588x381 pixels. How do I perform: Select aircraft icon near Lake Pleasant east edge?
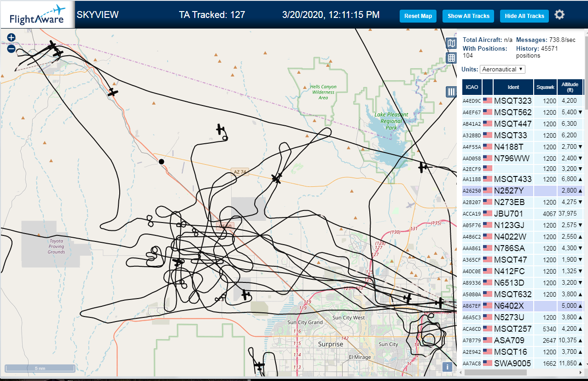[423, 167]
